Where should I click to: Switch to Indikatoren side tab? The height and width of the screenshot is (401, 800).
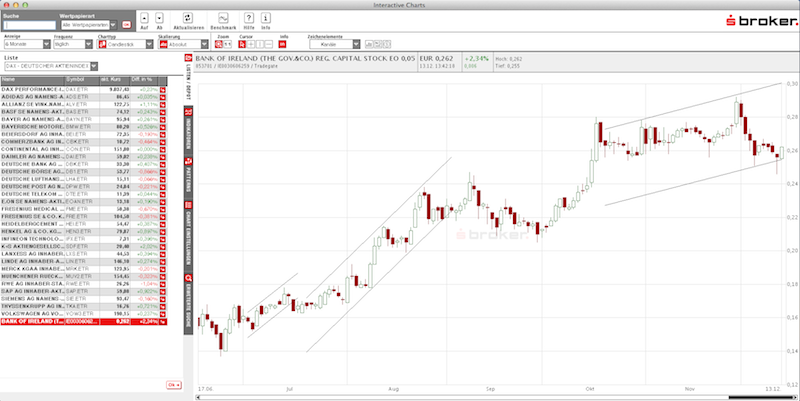[188, 129]
